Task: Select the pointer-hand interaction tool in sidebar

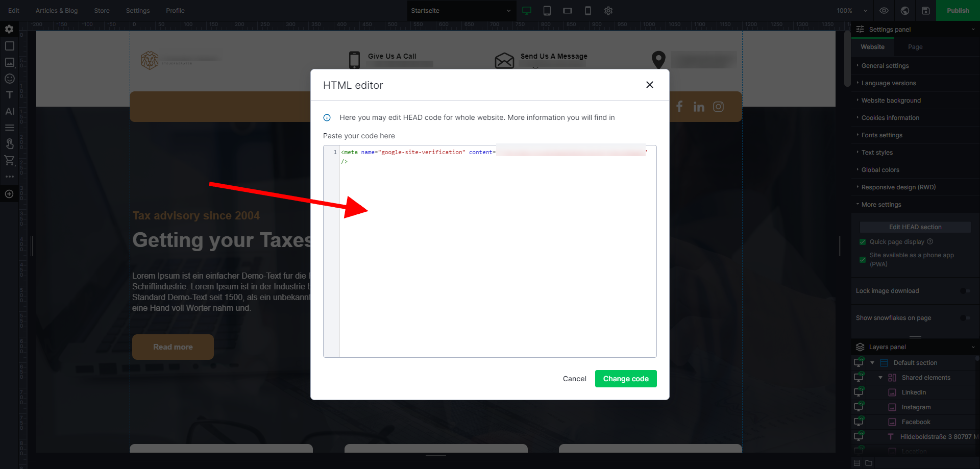Action: pos(9,144)
